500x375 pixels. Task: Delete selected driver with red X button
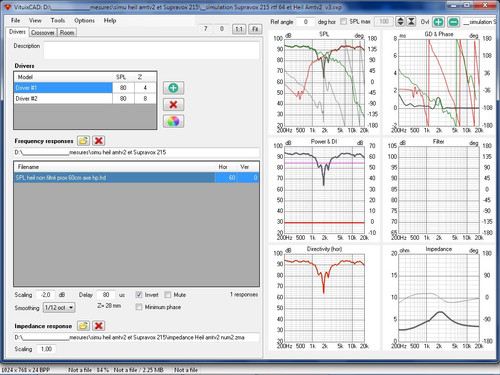(x=173, y=105)
